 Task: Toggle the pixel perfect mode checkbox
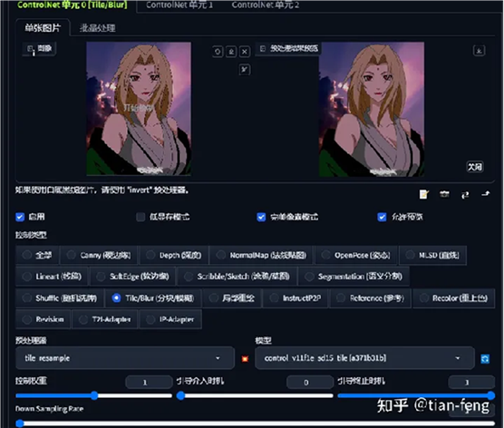pos(261,217)
